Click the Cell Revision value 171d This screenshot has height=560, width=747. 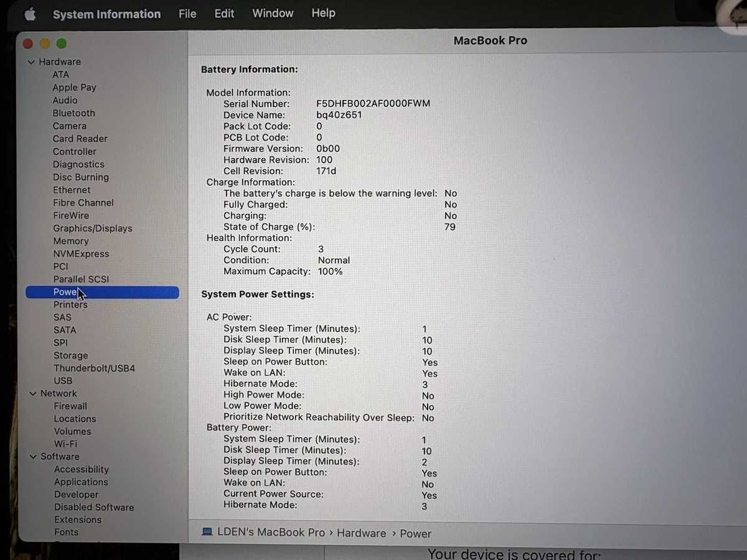pos(326,171)
